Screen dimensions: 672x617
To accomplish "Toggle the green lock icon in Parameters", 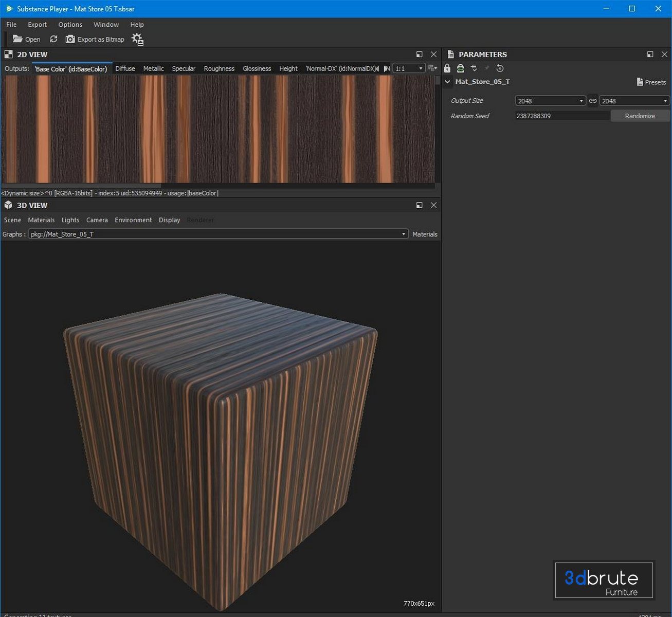I will click(461, 68).
